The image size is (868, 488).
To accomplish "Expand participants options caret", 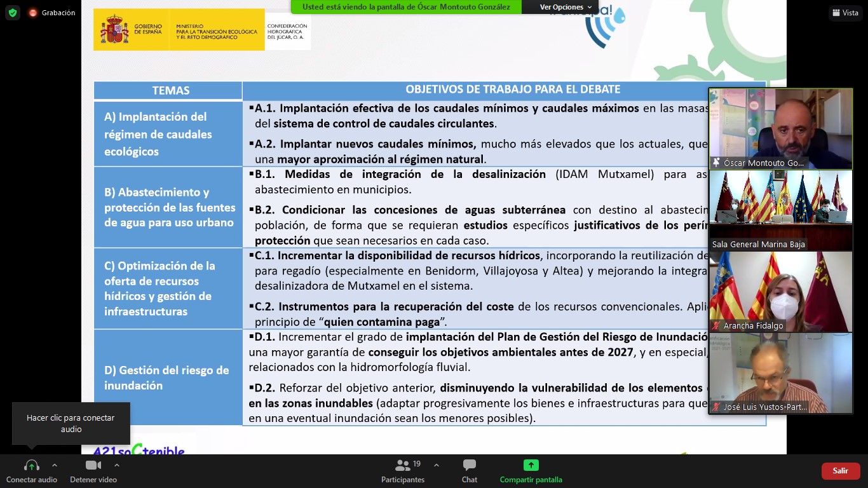I will point(436,465).
